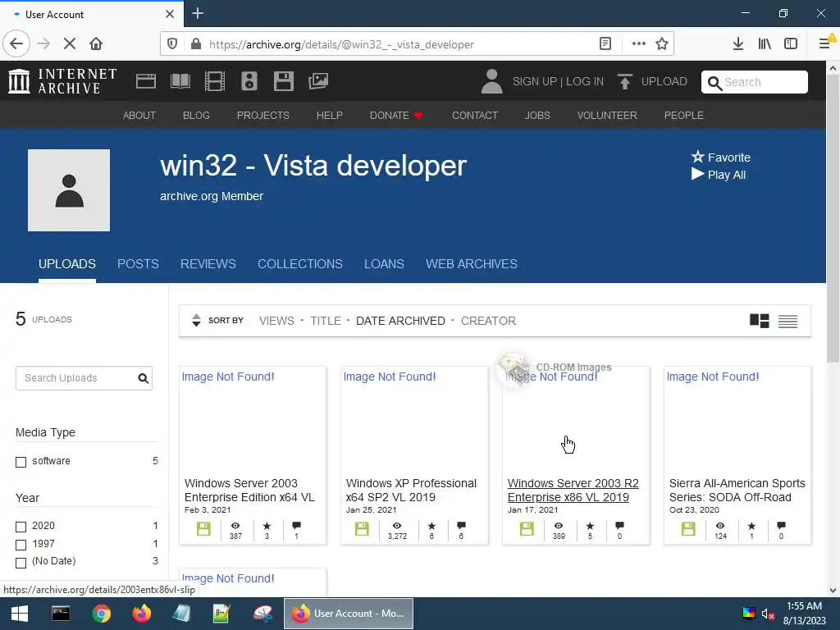The image size is (840, 630).
Task: Open Firefox library icon
Action: point(765,44)
